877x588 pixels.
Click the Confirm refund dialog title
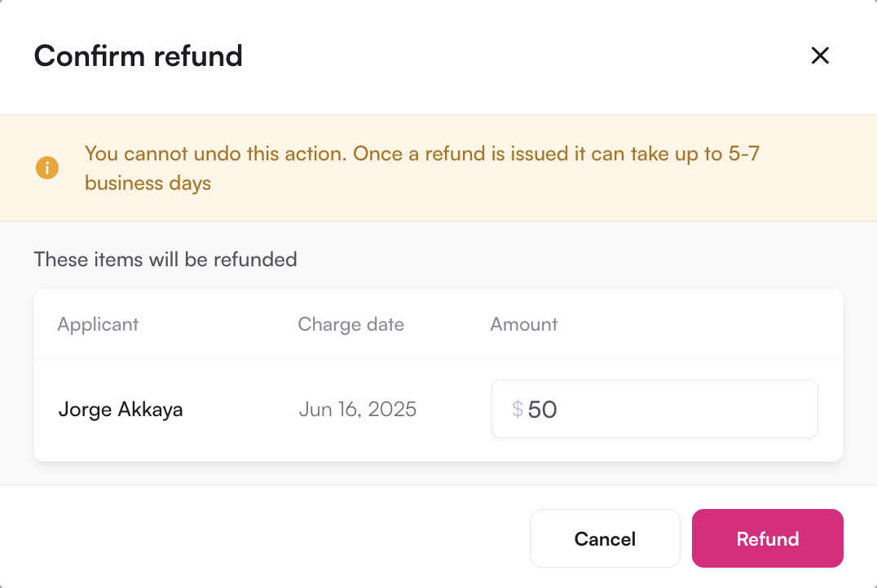(x=138, y=56)
